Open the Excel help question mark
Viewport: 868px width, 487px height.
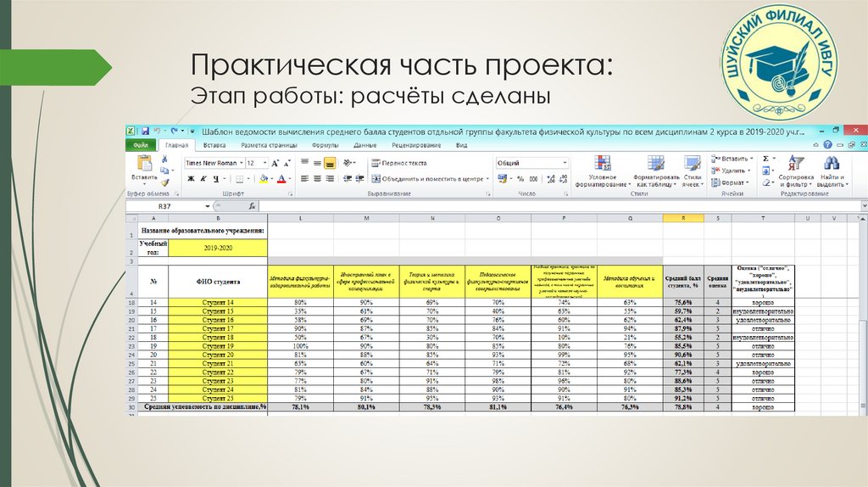(827, 144)
